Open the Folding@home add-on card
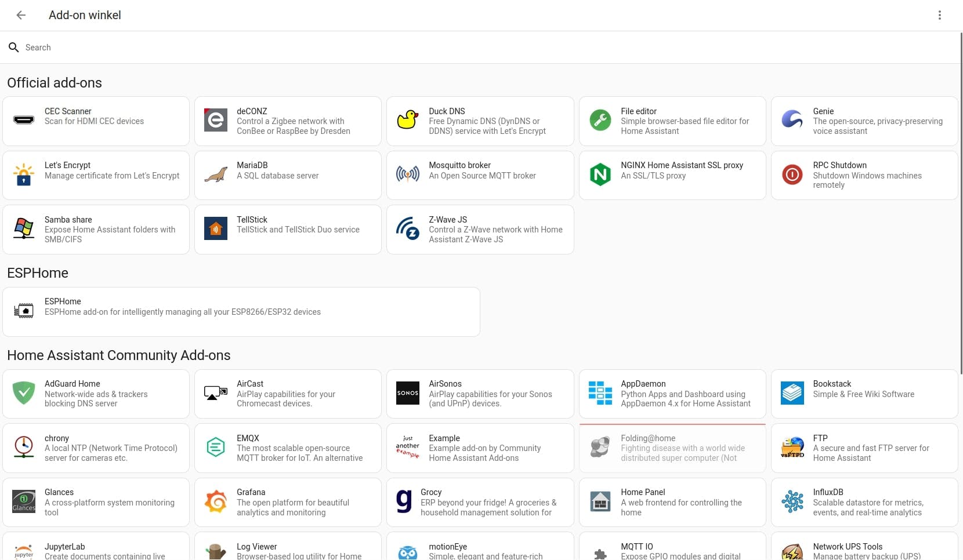Viewport: 963px width, 560px height. [x=672, y=448]
